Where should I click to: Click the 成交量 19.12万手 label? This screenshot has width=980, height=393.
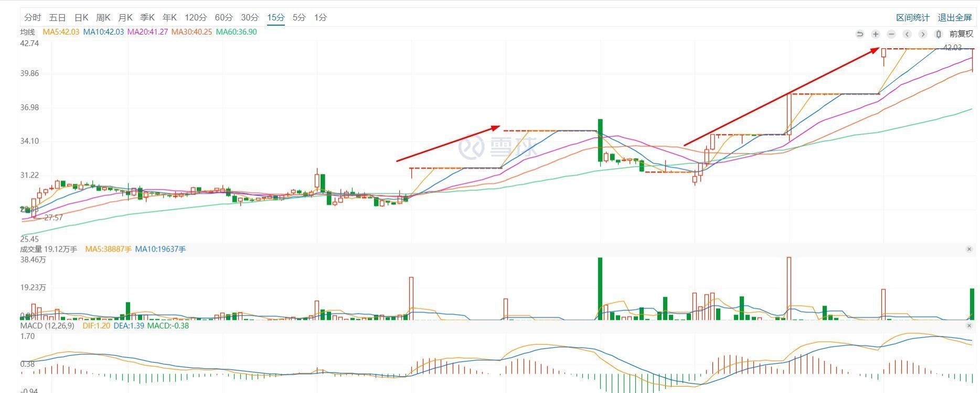tap(49, 249)
